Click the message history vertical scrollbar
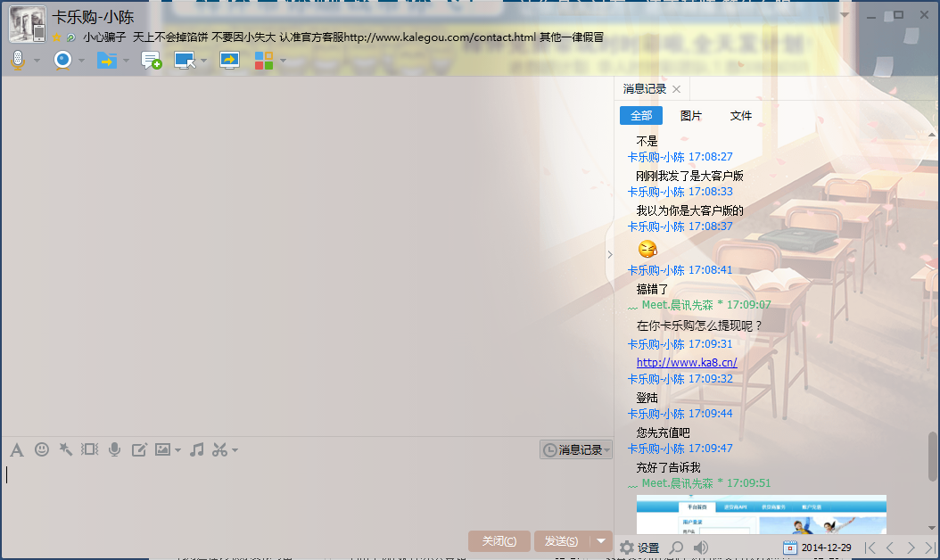 click(933, 455)
